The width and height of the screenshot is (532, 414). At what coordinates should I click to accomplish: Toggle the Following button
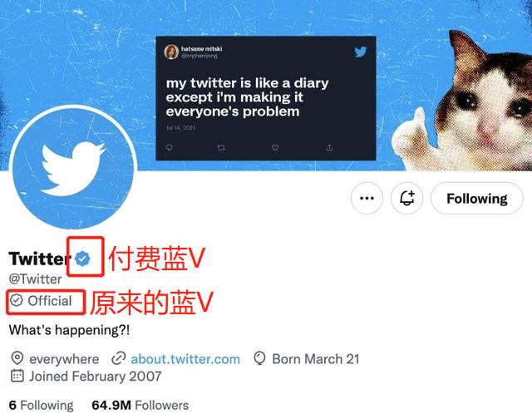476,198
